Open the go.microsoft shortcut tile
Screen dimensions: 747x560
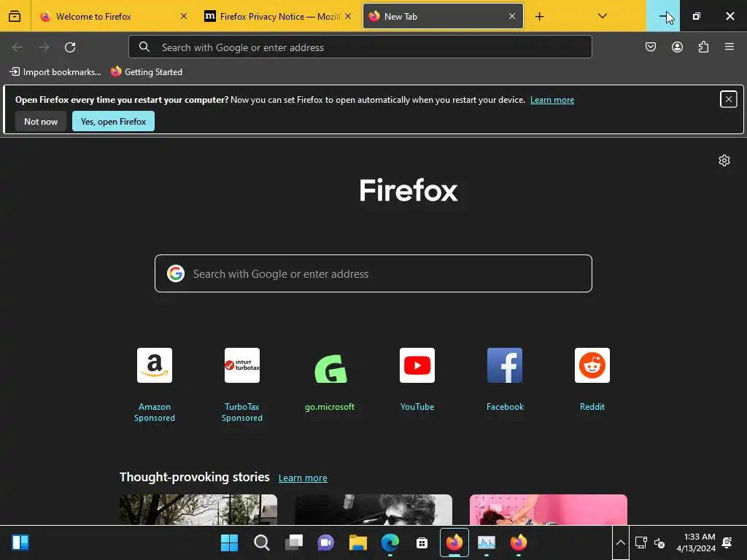tap(330, 380)
